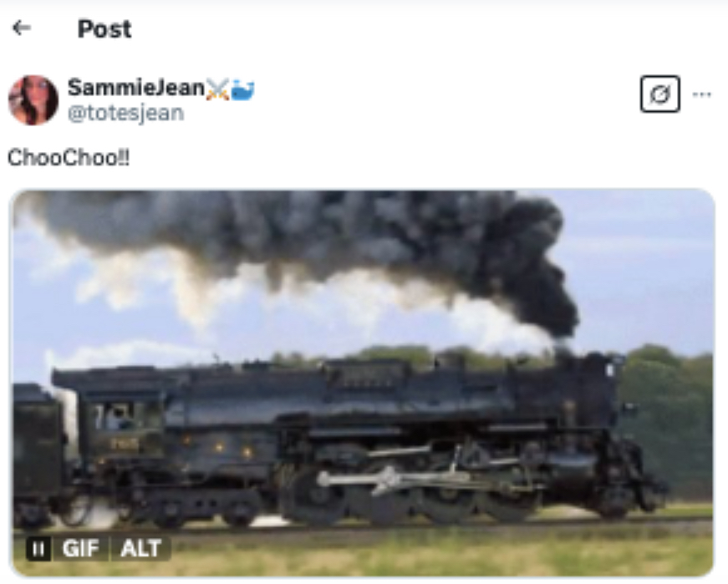Pause the playing GIF
This screenshot has height=584, width=728.
pos(38,549)
